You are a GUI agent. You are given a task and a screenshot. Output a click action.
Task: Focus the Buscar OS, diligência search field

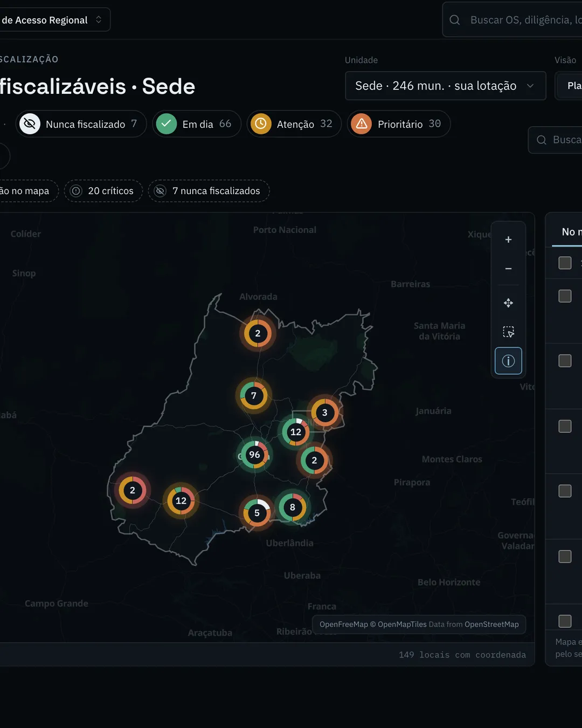(512, 20)
